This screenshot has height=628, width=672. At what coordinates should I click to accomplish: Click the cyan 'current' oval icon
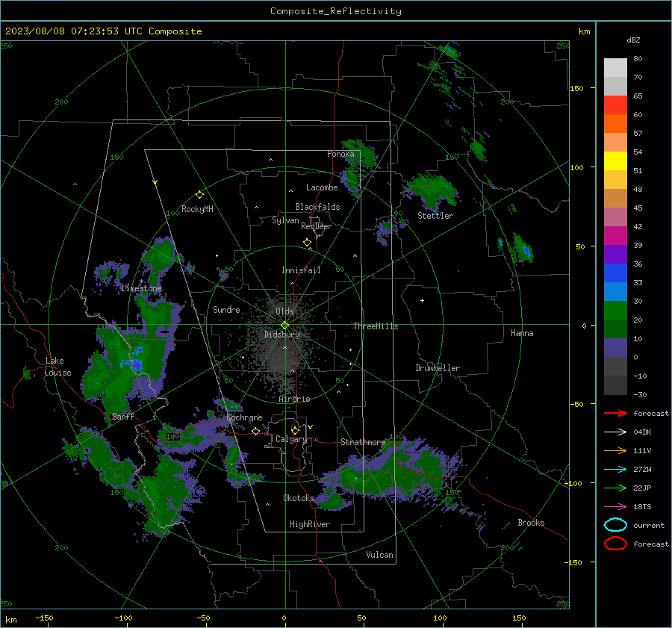click(615, 525)
